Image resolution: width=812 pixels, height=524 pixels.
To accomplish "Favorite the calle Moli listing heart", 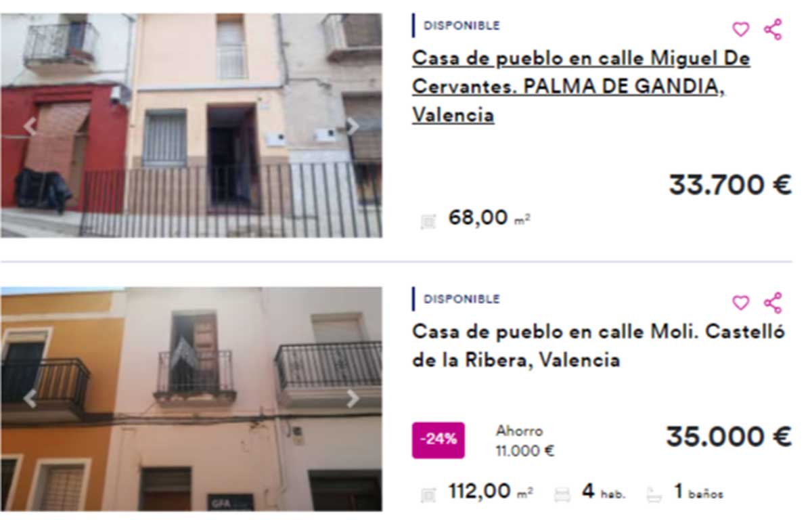I will pyautogui.click(x=741, y=303).
